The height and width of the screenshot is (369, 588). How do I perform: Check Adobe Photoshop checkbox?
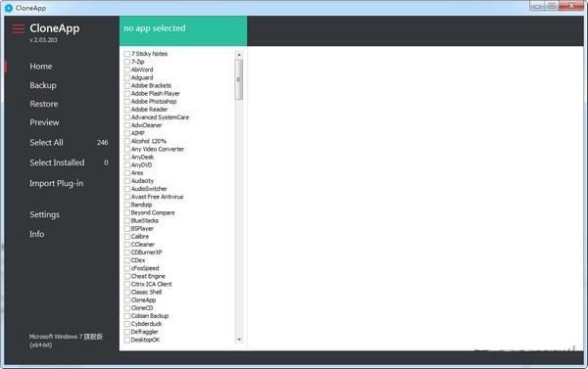[x=127, y=102]
